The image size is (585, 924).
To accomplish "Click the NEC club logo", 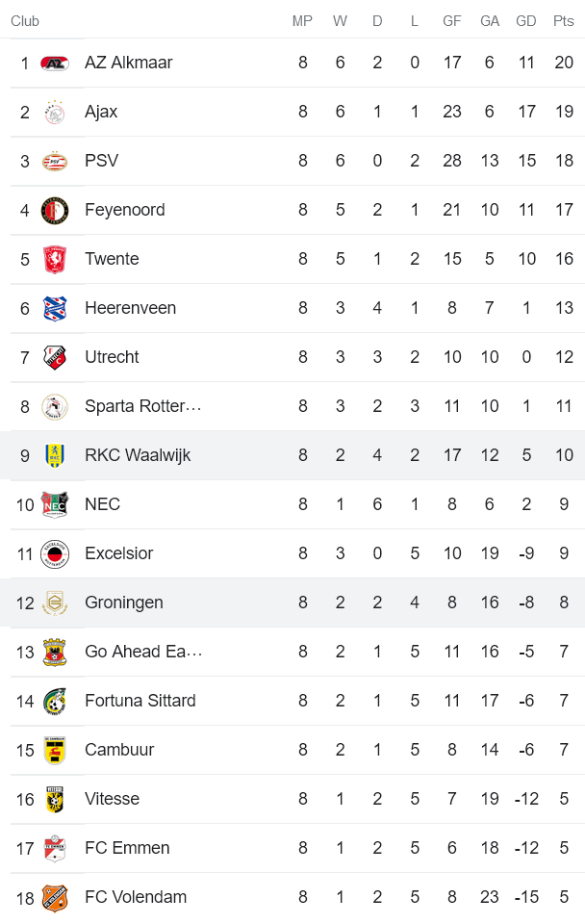I will click(x=55, y=504).
